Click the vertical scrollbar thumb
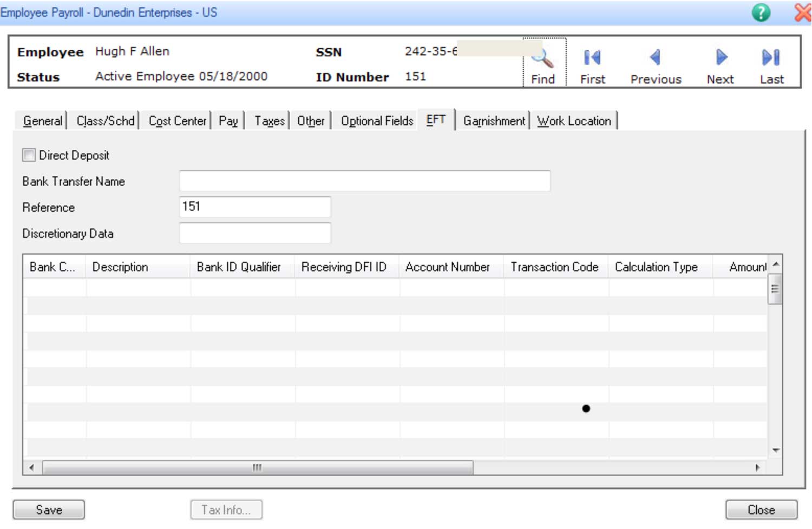This screenshot has height=529, width=812. 775,289
